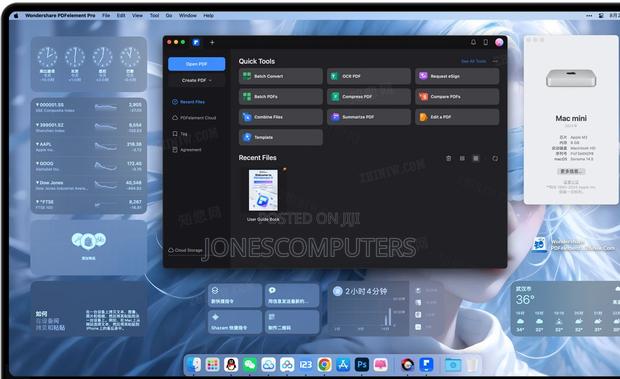Click the Dow Jones row in stocks widget
The width and height of the screenshot is (620, 379).
[x=89, y=185]
